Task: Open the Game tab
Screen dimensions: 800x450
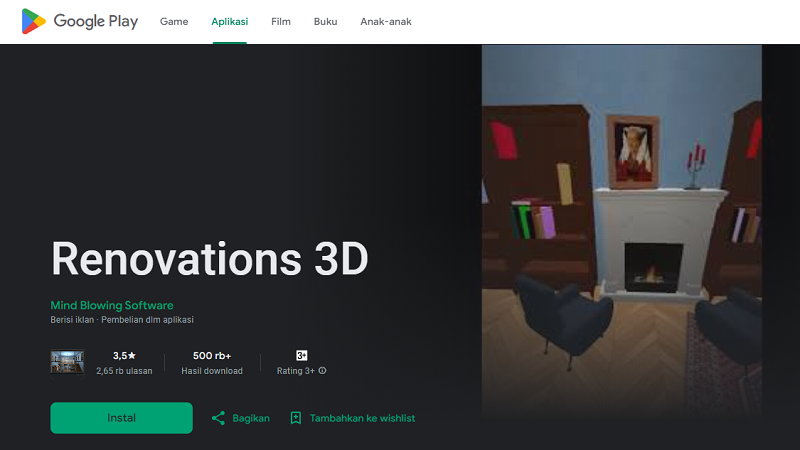Action: pos(174,21)
